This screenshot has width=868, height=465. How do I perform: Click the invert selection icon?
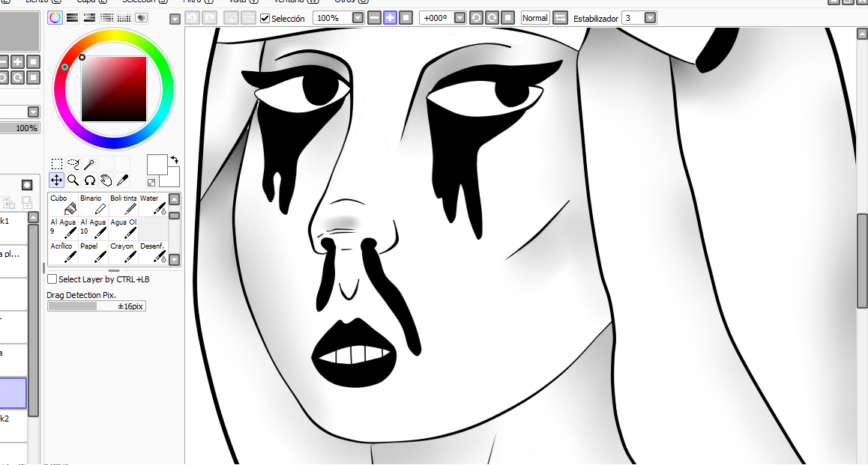point(248,18)
